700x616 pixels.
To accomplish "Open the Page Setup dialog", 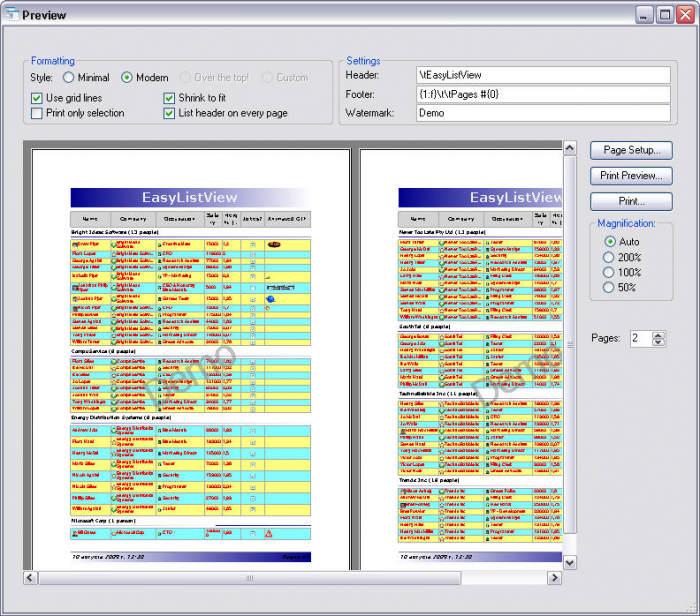I will click(x=631, y=150).
